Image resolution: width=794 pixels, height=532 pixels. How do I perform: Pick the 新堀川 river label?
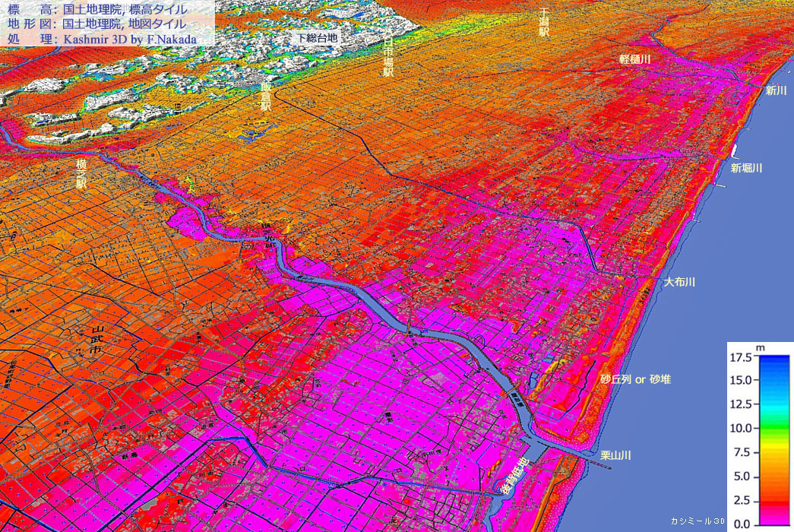[746, 168]
